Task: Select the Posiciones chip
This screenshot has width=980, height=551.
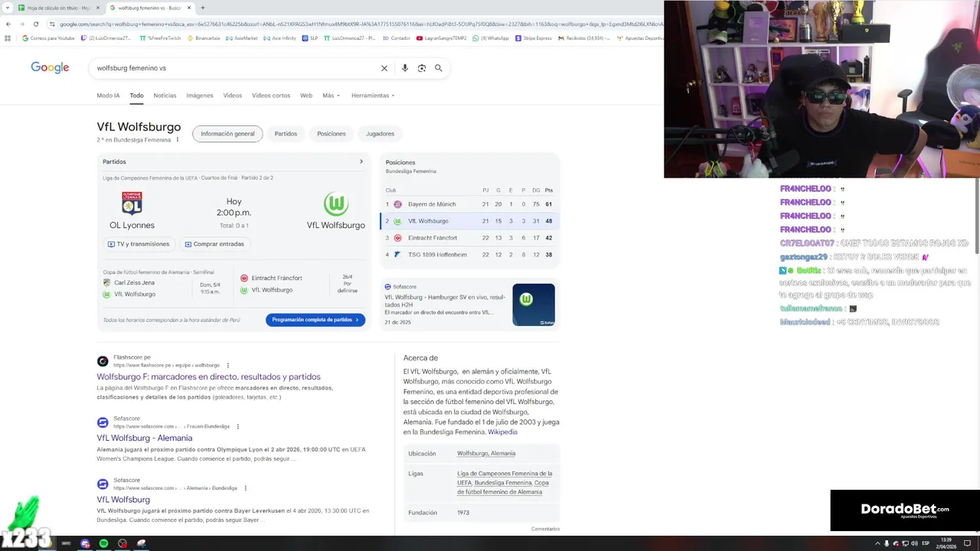Action: tap(332, 134)
